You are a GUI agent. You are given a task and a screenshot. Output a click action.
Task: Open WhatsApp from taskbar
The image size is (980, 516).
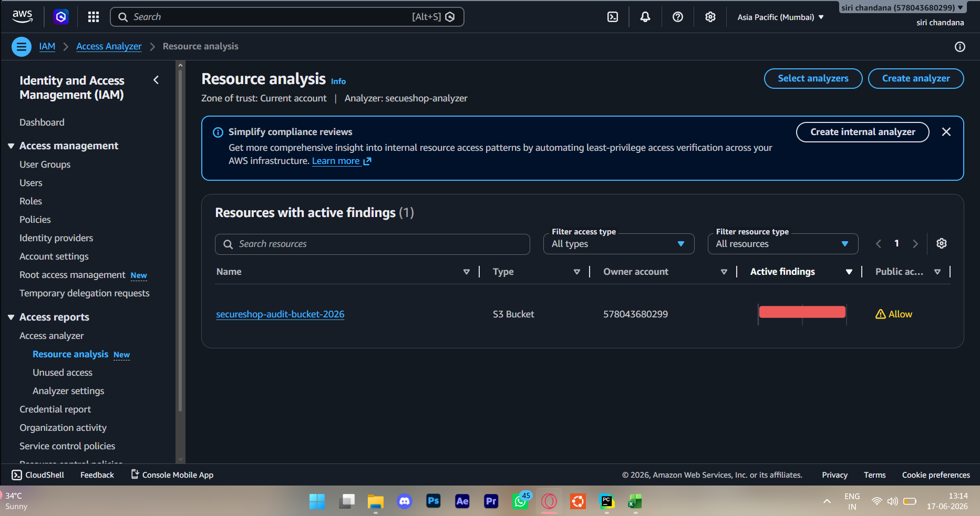click(x=520, y=501)
